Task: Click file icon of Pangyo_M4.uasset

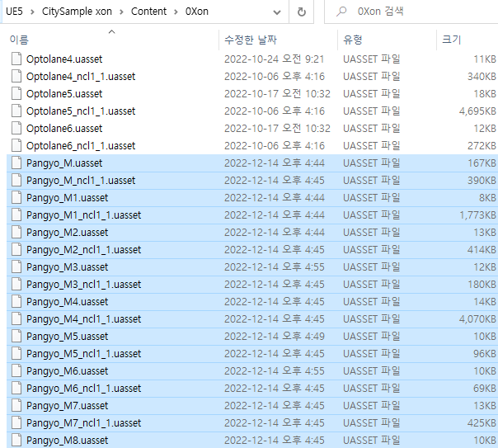Action: click(x=16, y=301)
